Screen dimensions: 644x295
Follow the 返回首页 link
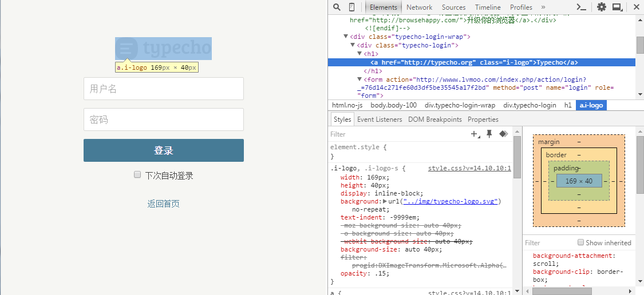point(164,204)
